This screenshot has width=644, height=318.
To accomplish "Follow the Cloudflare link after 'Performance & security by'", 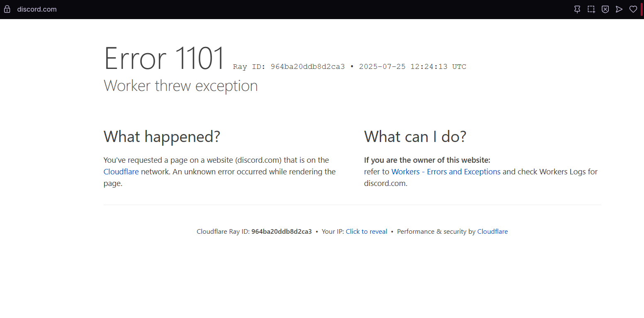I will pos(493,232).
